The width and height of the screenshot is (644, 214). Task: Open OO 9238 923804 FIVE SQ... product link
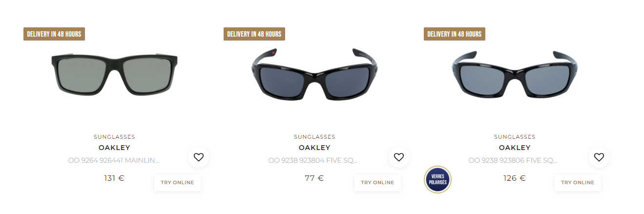[313, 160]
